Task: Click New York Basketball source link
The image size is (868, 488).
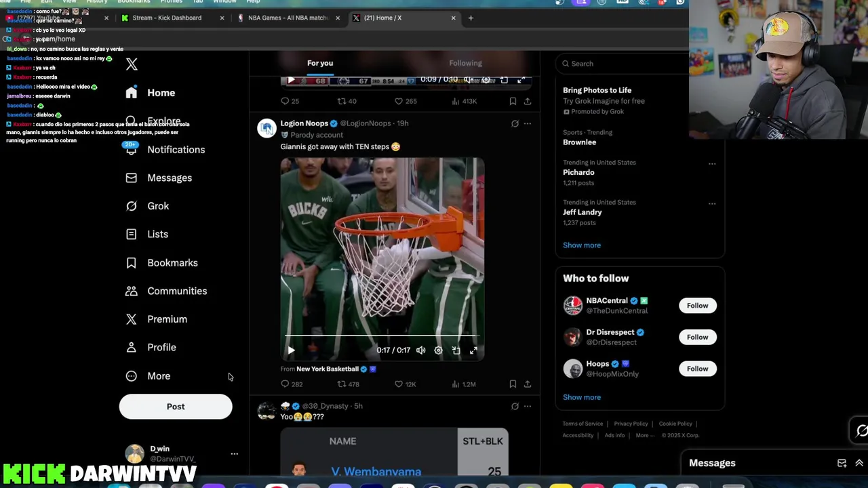Action: [x=328, y=369]
